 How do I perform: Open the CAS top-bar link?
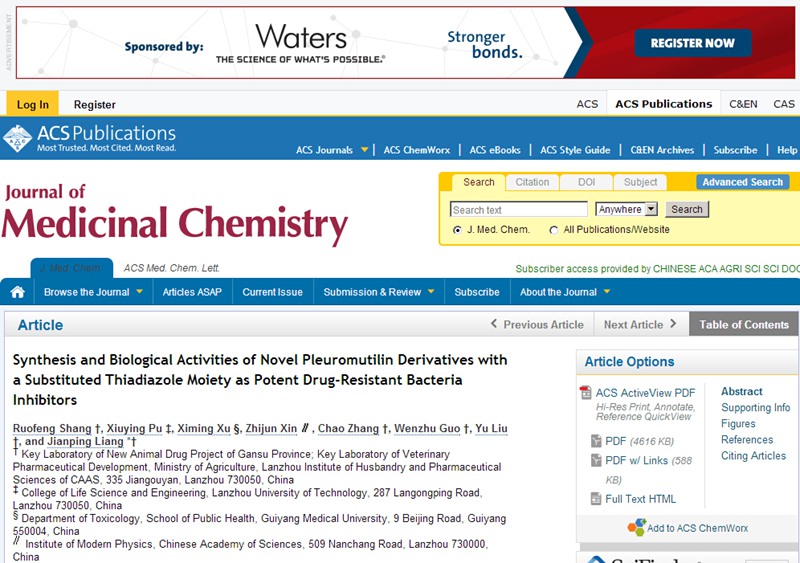(x=784, y=104)
